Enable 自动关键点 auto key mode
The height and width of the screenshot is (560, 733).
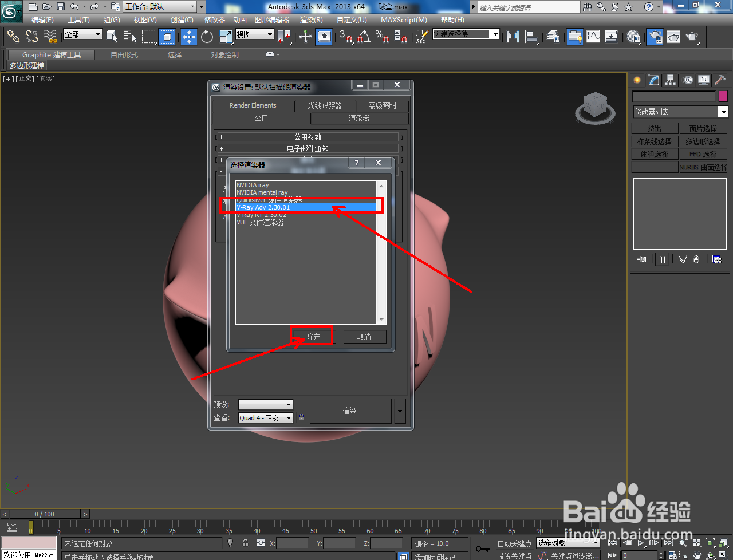pos(514,542)
